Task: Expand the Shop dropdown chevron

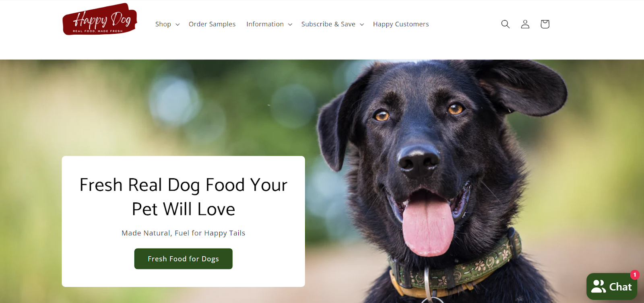Action: 178,25
